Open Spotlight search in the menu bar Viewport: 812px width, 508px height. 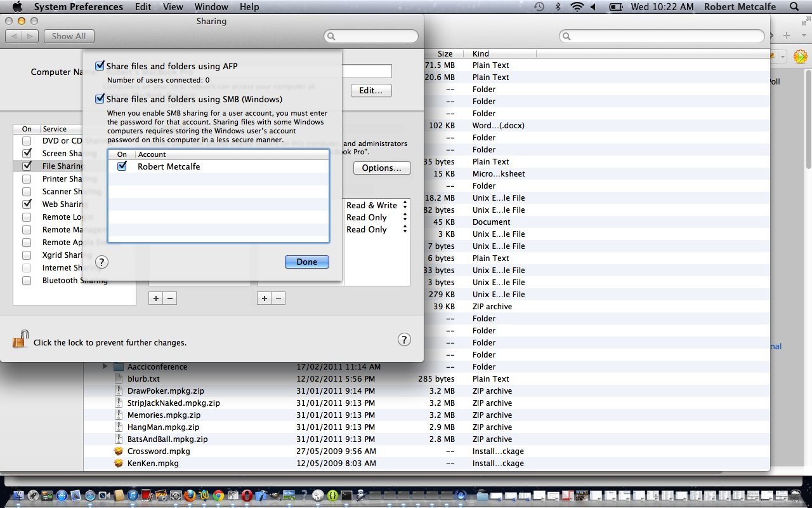pos(794,7)
